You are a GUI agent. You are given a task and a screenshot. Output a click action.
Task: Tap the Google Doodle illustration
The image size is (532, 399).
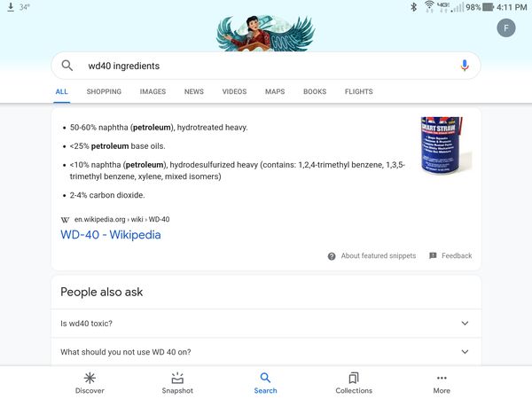(x=266, y=34)
